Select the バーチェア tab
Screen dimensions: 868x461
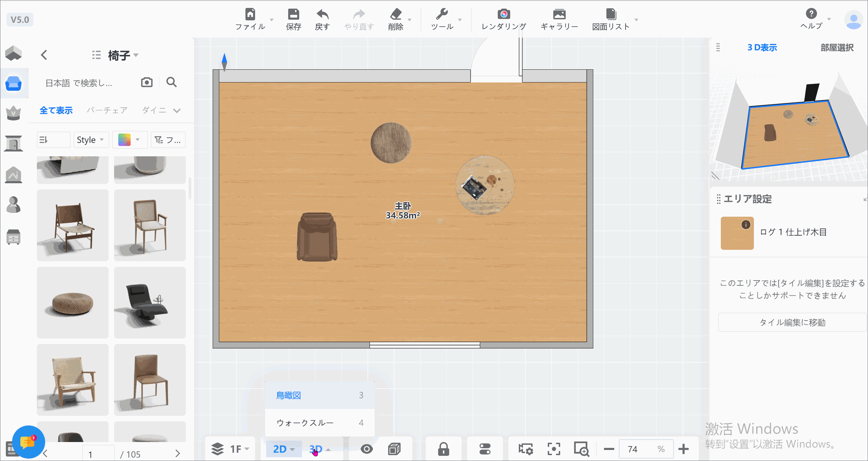[107, 110]
